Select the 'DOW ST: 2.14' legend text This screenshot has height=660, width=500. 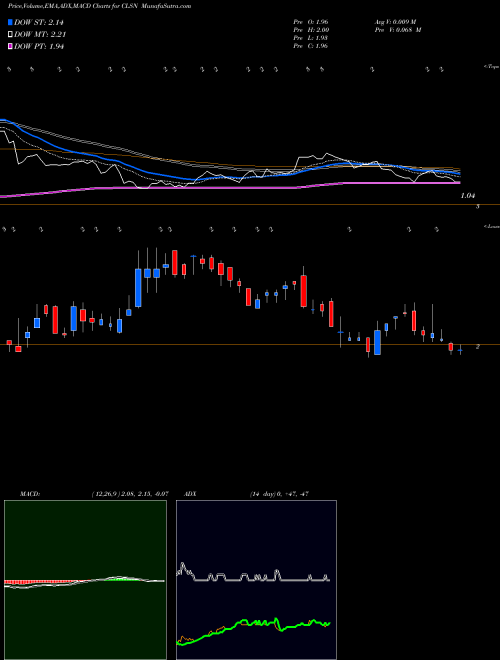39,22
